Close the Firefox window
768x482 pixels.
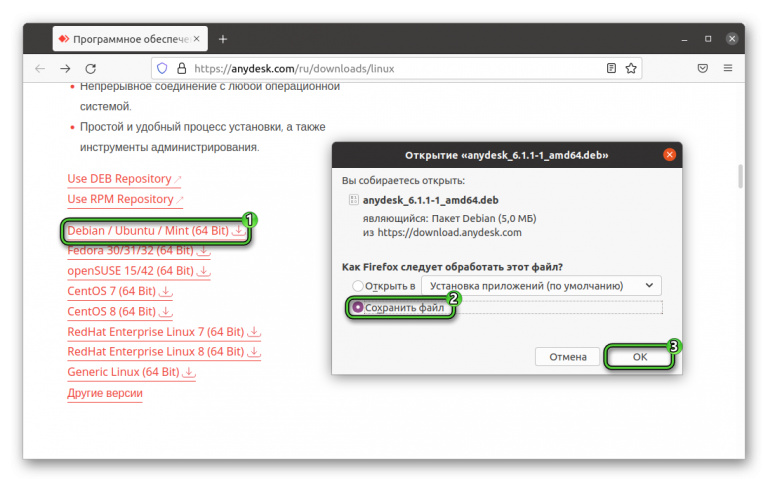pos(732,39)
